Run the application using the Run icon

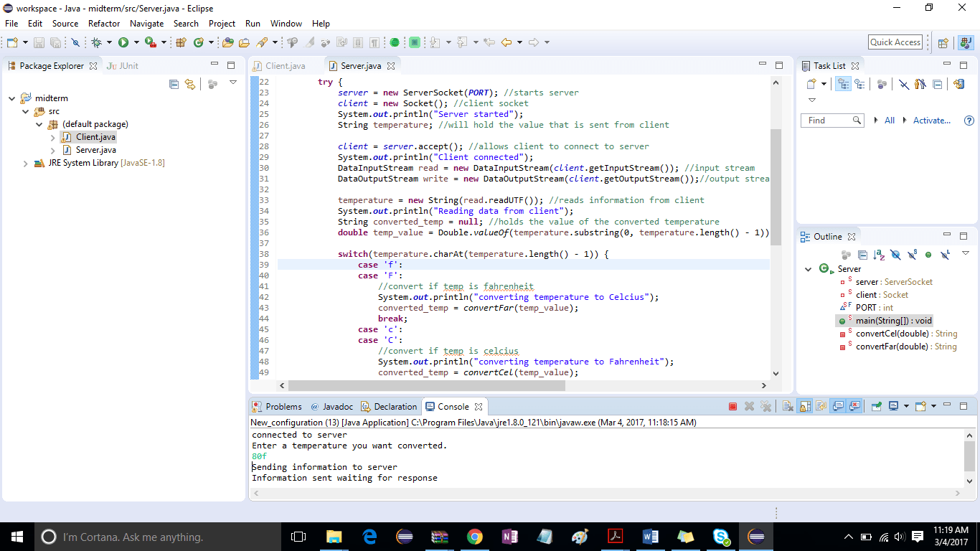(x=122, y=42)
